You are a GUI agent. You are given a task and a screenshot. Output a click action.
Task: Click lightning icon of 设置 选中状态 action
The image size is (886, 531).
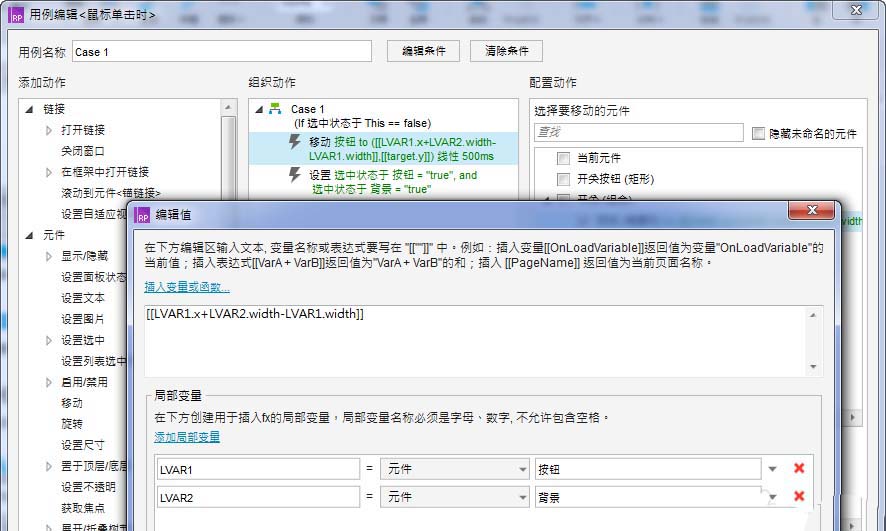tap(295, 175)
